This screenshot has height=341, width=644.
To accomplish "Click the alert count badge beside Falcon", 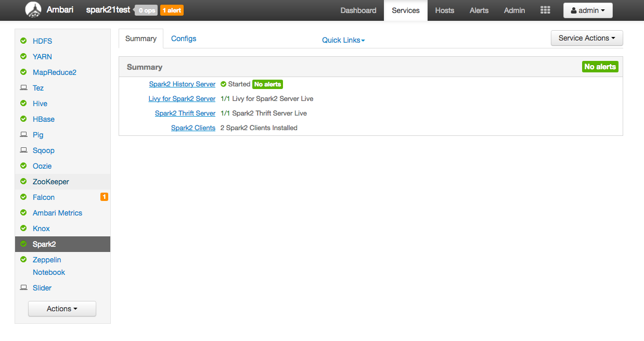I will 104,197.
